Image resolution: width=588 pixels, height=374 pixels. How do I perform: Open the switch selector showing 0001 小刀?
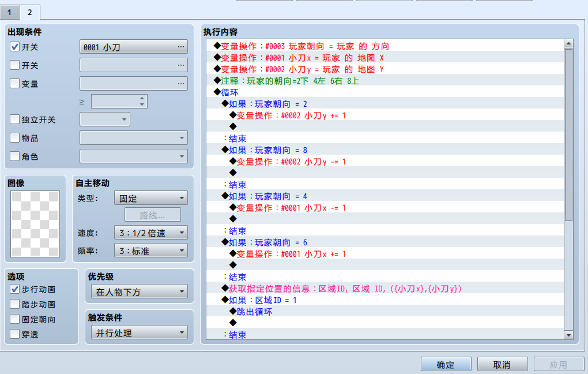tap(134, 47)
